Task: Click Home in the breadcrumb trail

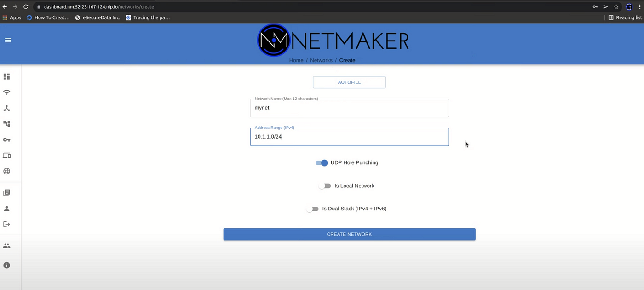Action: coord(296,60)
